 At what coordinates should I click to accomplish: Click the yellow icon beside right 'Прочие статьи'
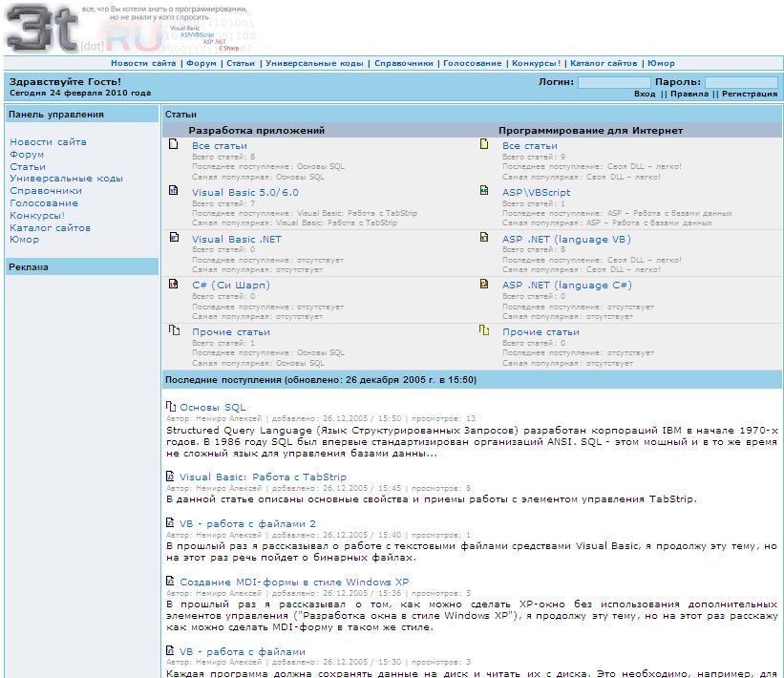pyautogui.click(x=484, y=330)
